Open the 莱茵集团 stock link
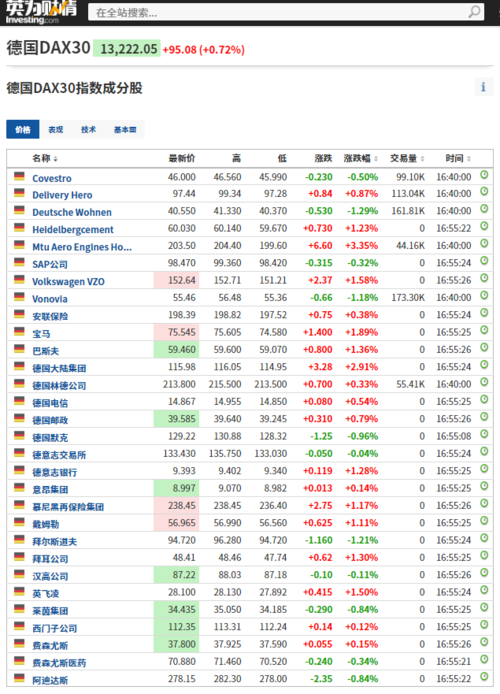 [x=50, y=611]
